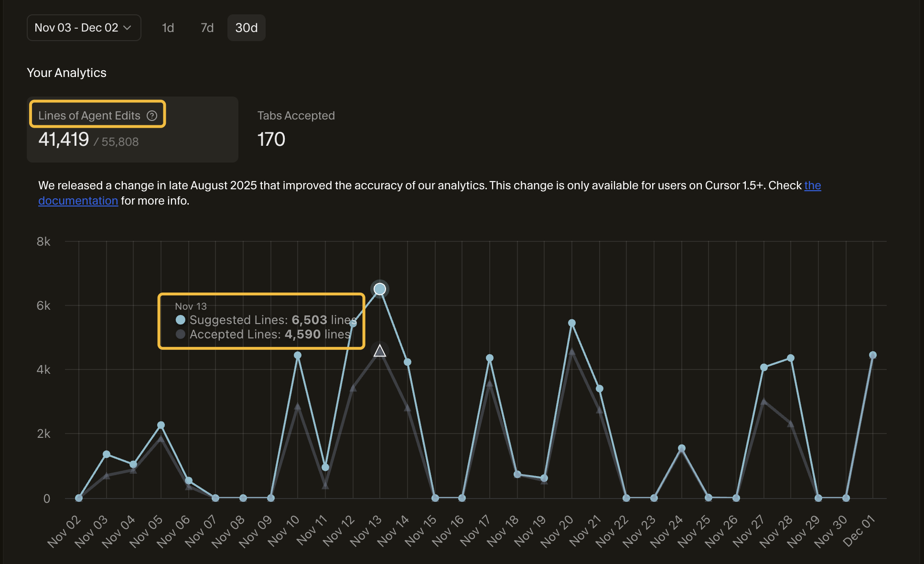The width and height of the screenshot is (924, 564).
Task: Expand the chevron on the date range picker
Action: 128,28
